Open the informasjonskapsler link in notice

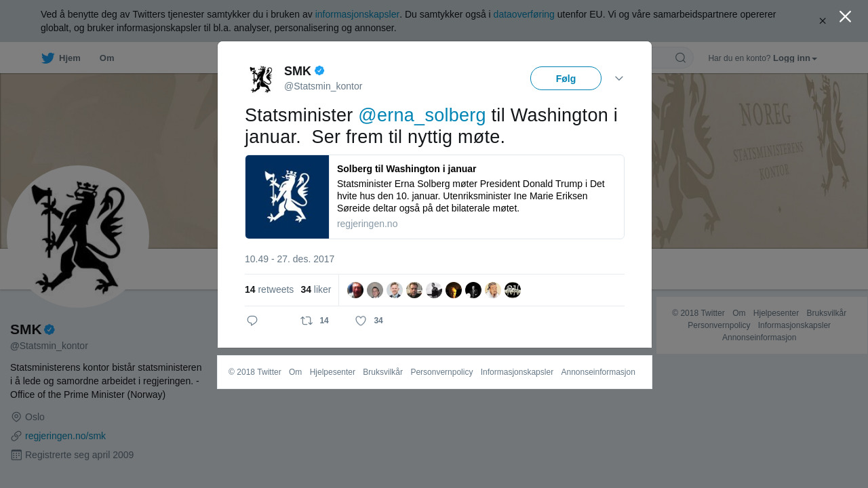(x=357, y=14)
